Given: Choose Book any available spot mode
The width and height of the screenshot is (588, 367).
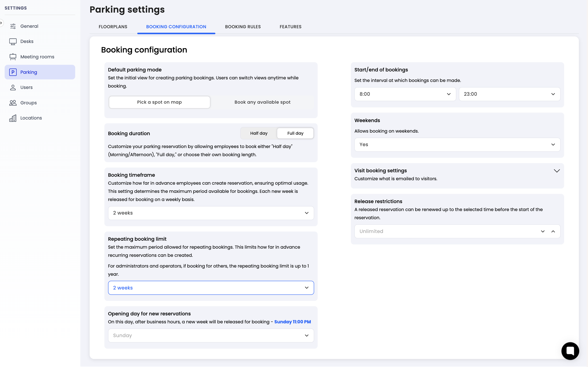Looking at the screenshot, I should (262, 102).
